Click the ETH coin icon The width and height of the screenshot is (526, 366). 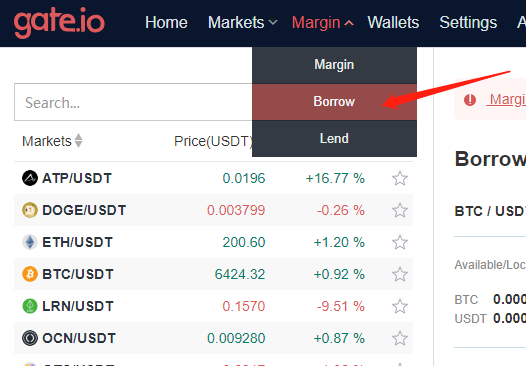[30, 242]
